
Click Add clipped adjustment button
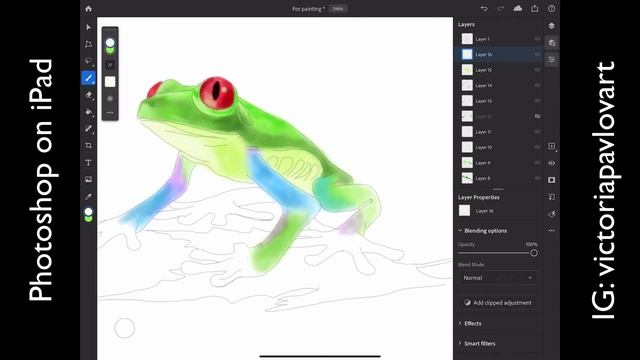pos(498,303)
